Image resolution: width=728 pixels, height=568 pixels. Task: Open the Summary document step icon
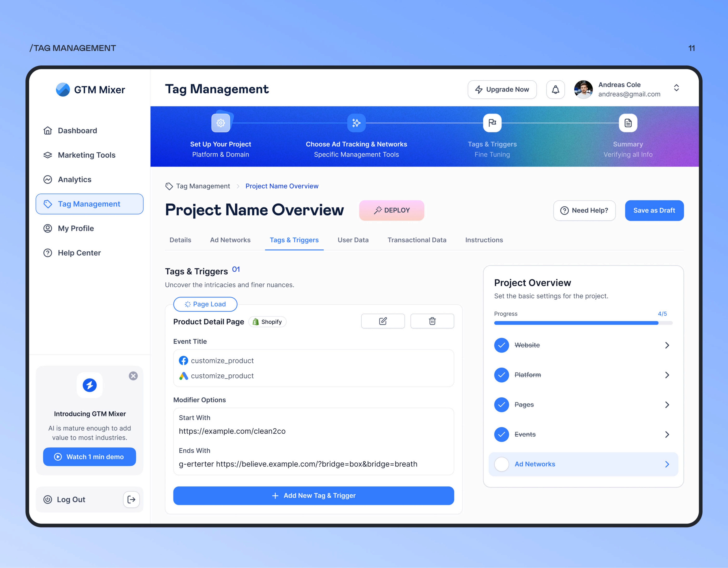[x=628, y=123]
